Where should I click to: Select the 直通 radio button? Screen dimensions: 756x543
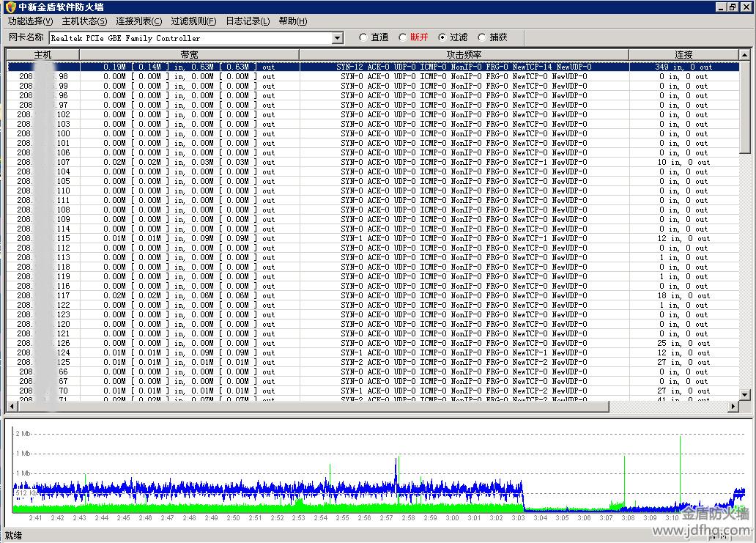363,37
